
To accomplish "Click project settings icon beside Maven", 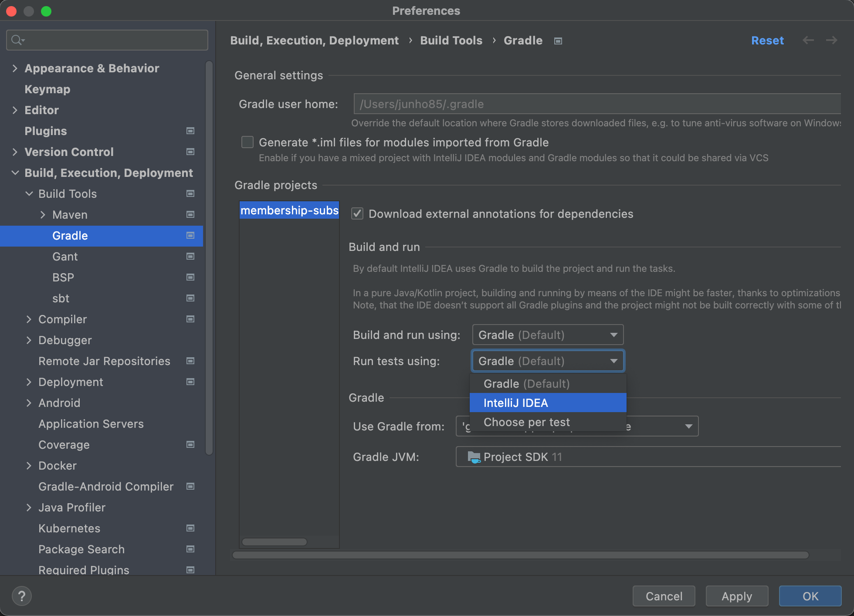I will coord(190,214).
